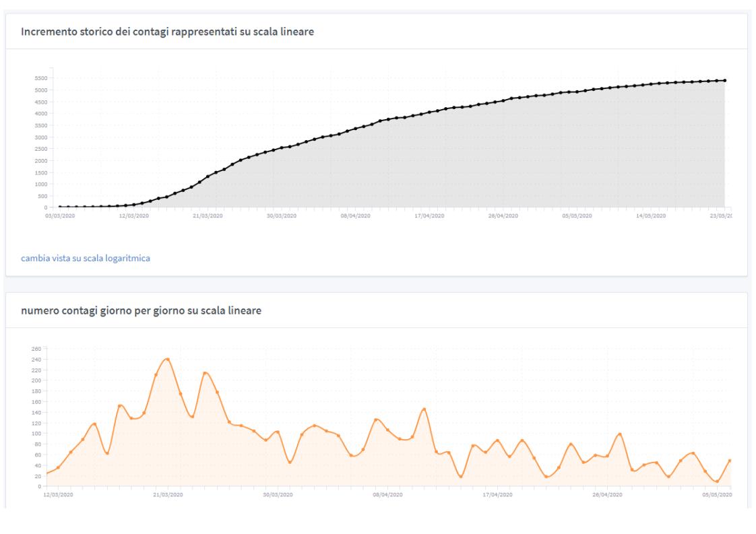Select the first data point on black line
The image size is (756, 534).
pos(60,207)
